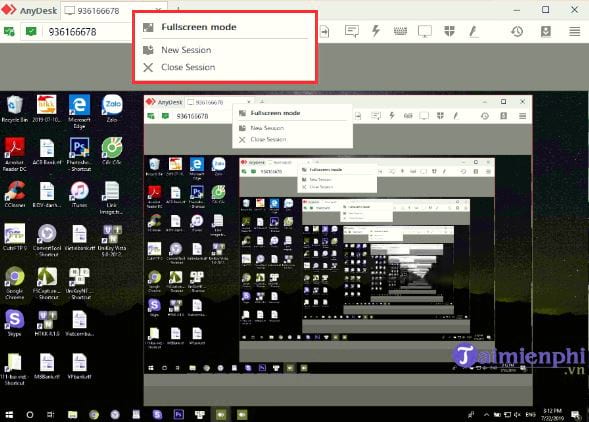Click the AnyDesk logo in the title bar
Screen dimensions: 589x422
[9, 10]
